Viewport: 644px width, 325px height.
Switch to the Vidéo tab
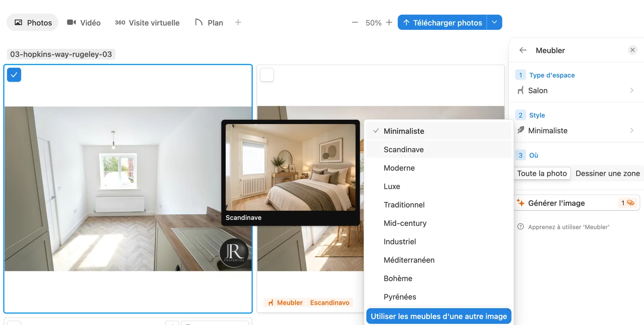[x=84, y=23]
